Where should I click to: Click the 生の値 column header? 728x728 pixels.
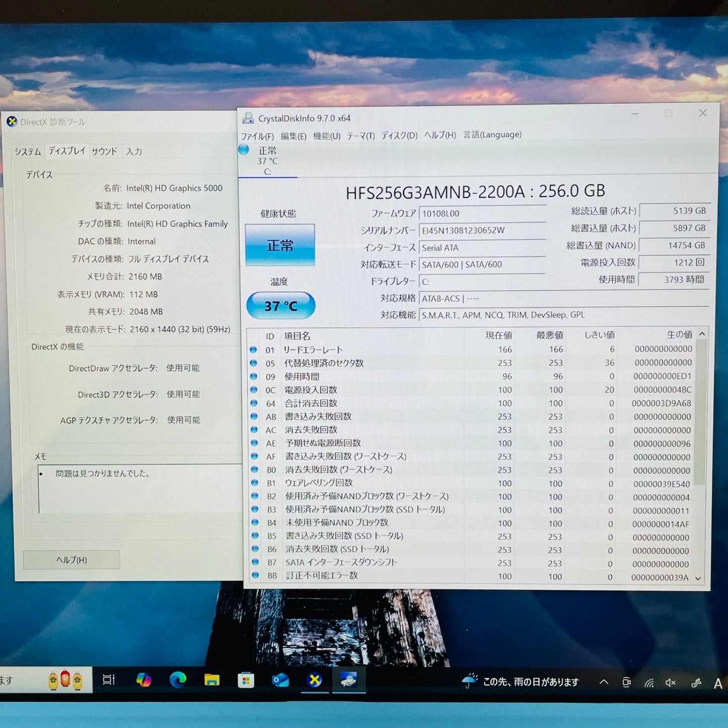click(x=679, y=335)
